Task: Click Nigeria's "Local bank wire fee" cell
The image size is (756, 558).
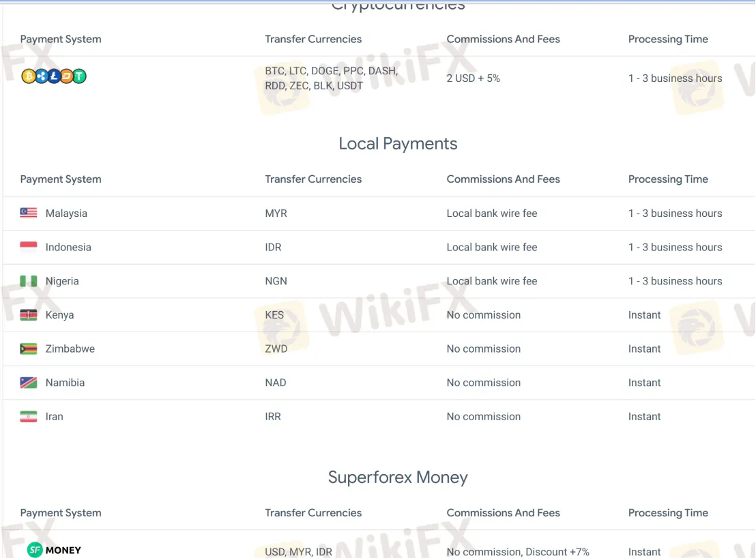Action: [492, 281]
